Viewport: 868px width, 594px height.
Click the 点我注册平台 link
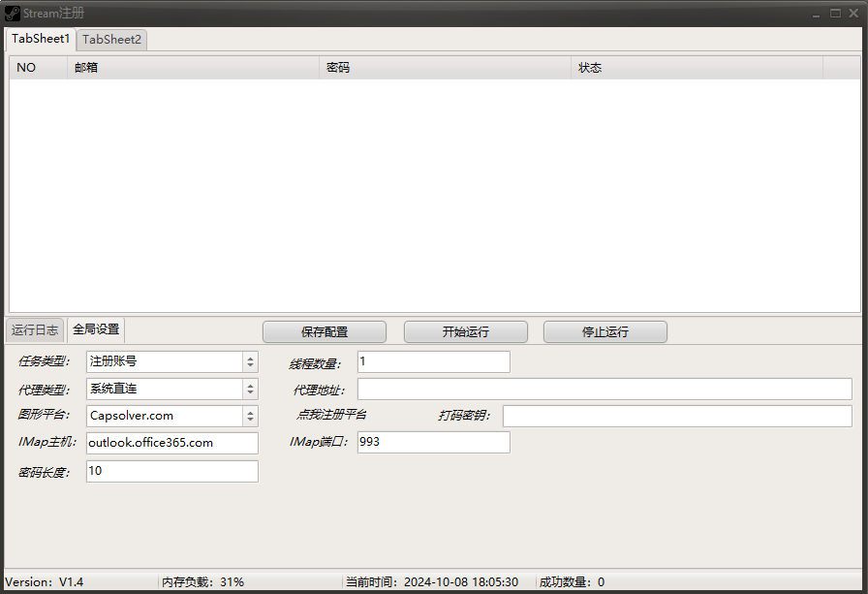click(331, 415)
